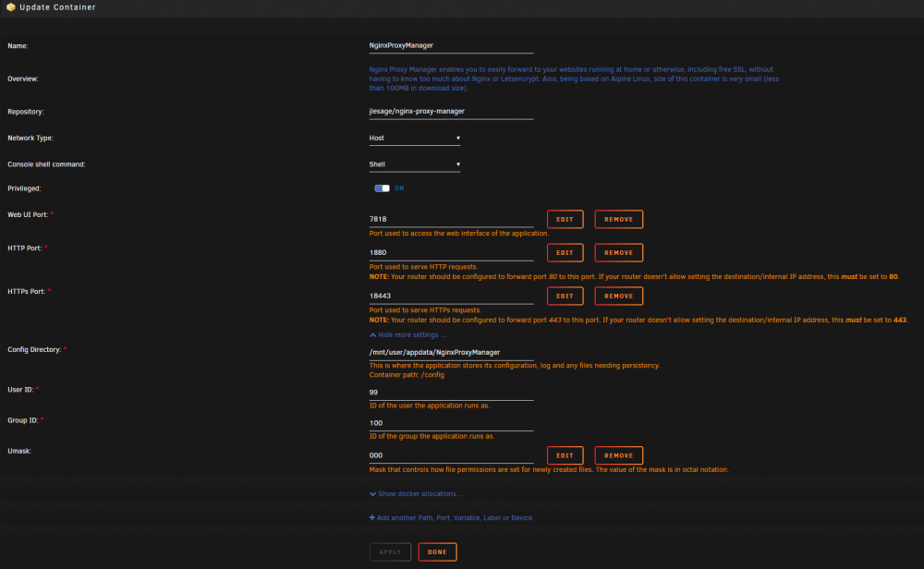This screenshot has width=924, height=569.
Task: Click the 'Port used to serve HTTPs requests' text
Action: click(425, 309)
